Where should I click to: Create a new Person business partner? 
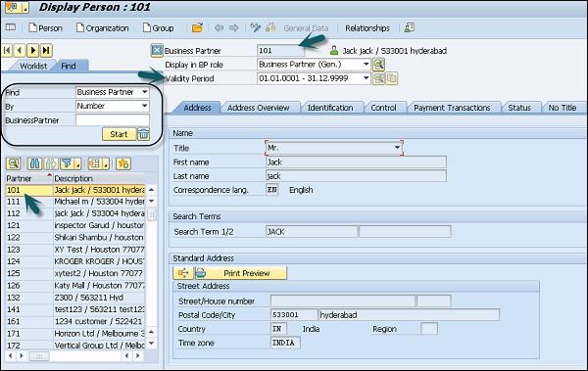(45, 28)
